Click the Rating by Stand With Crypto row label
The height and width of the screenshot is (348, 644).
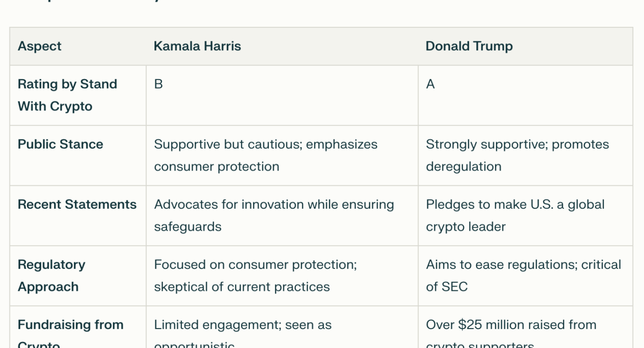pos(67,95)
